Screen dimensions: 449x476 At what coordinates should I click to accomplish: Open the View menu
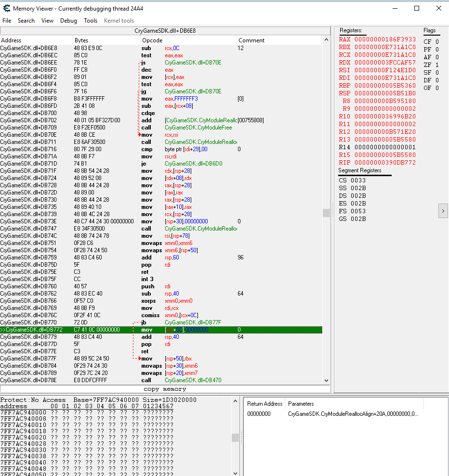tap(47, 21)
